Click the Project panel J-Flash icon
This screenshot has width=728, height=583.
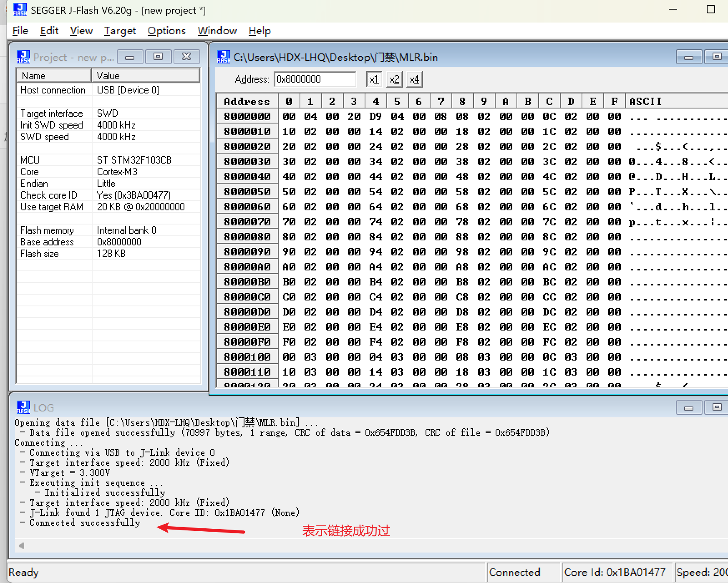(x=23, y=57)
